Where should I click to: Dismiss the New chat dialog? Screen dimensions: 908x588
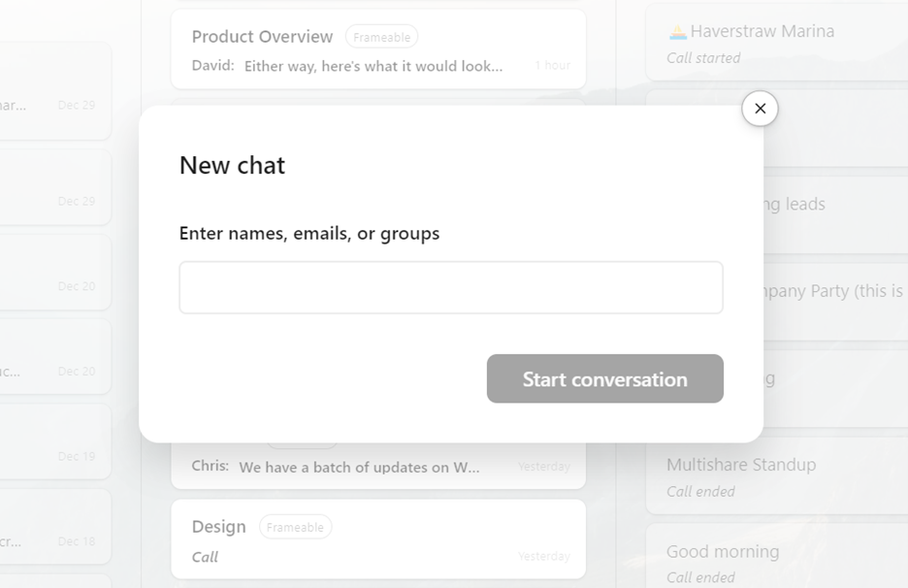click(760, 109)
